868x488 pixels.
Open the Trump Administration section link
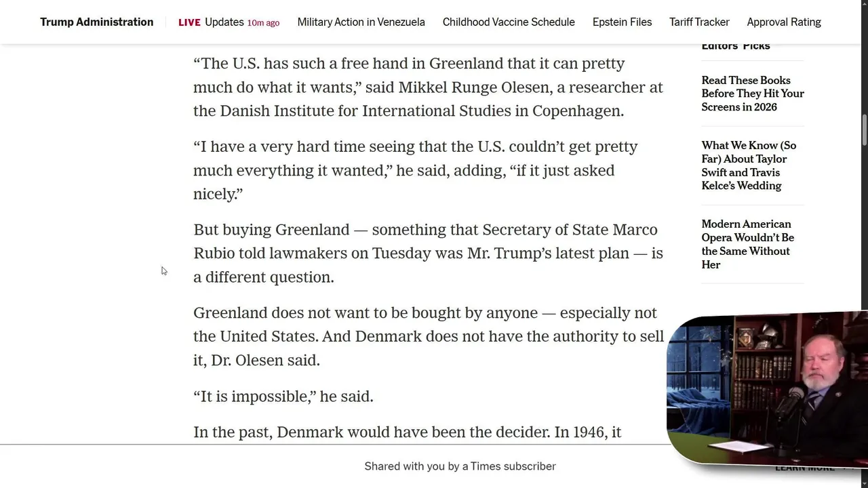96,22
